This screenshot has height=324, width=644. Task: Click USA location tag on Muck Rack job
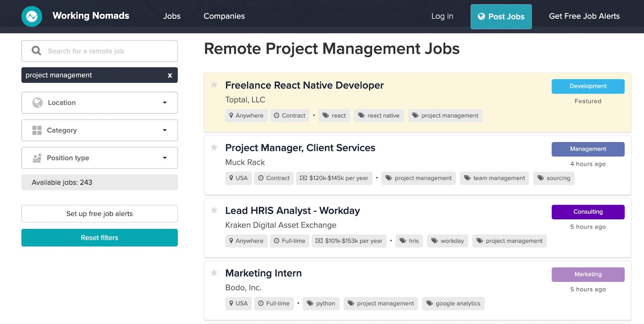(239, 178)
